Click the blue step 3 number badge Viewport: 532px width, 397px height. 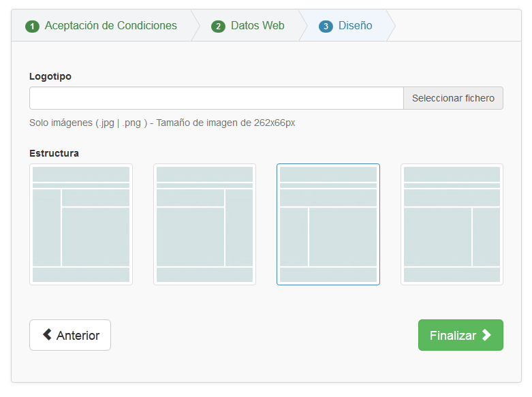coord(326,27)
